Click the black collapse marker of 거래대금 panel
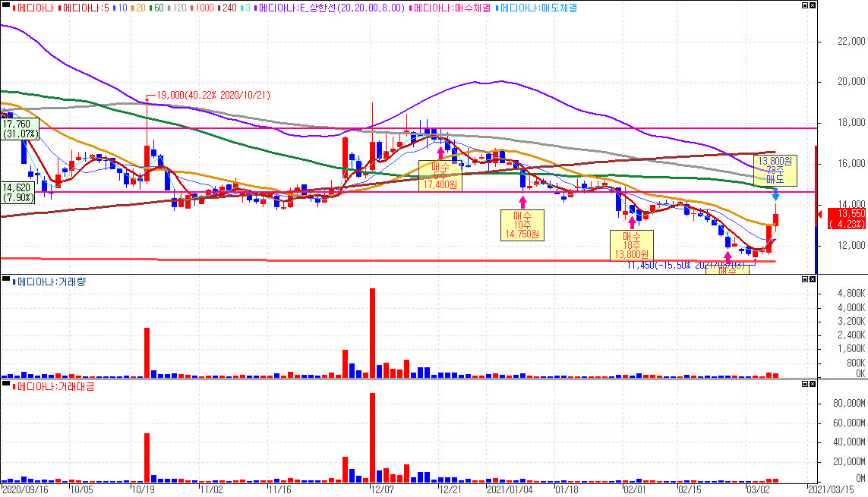868x497 pixels. click(x=5, y=383)
